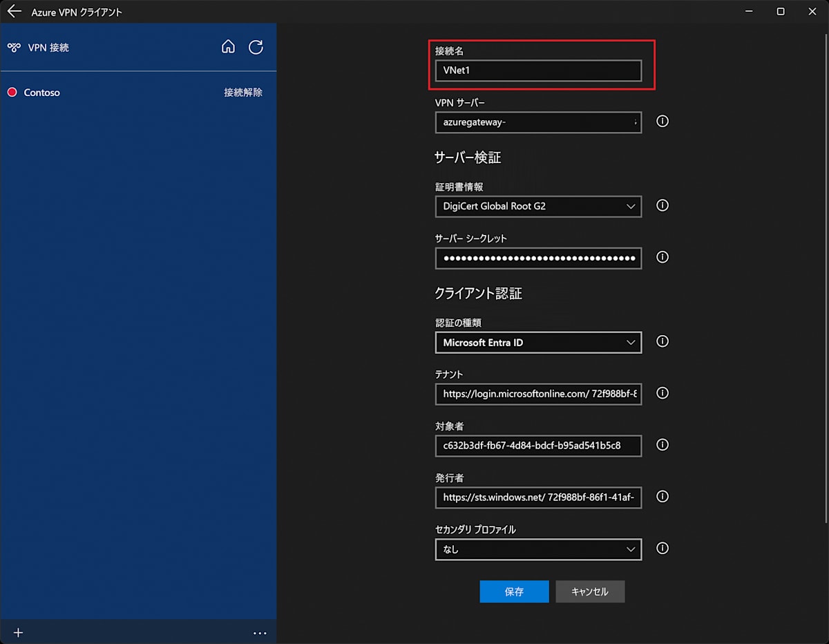Show info for サーバー シークレット field
829x644 pixels.
[x=663, y=257]
